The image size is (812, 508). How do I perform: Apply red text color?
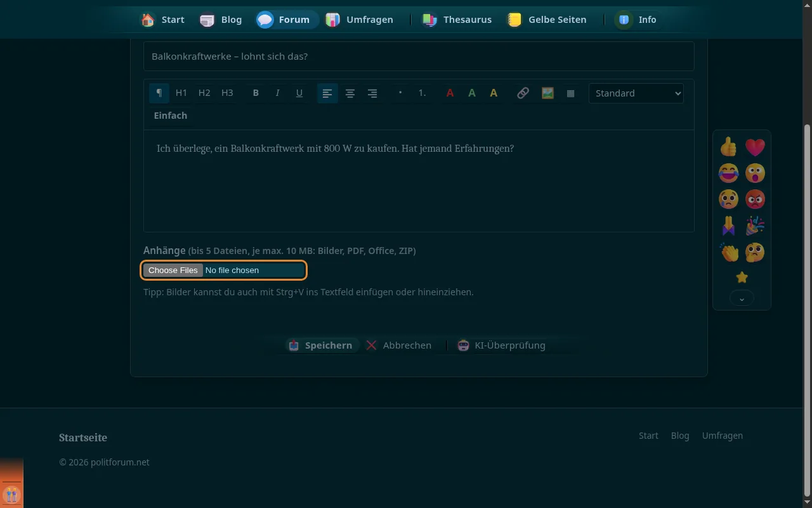450,93
